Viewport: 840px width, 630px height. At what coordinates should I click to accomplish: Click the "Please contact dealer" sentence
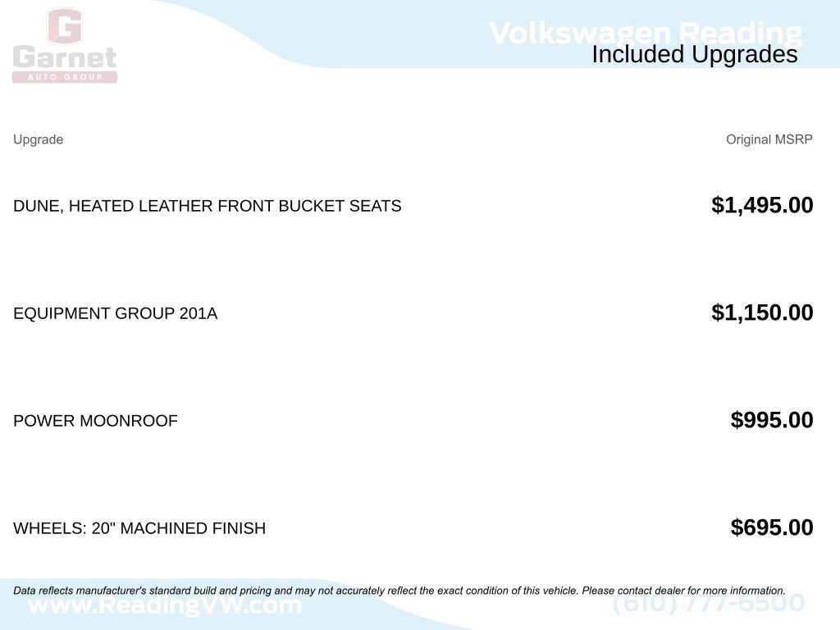pyautogui.click(x=683, y=591)
